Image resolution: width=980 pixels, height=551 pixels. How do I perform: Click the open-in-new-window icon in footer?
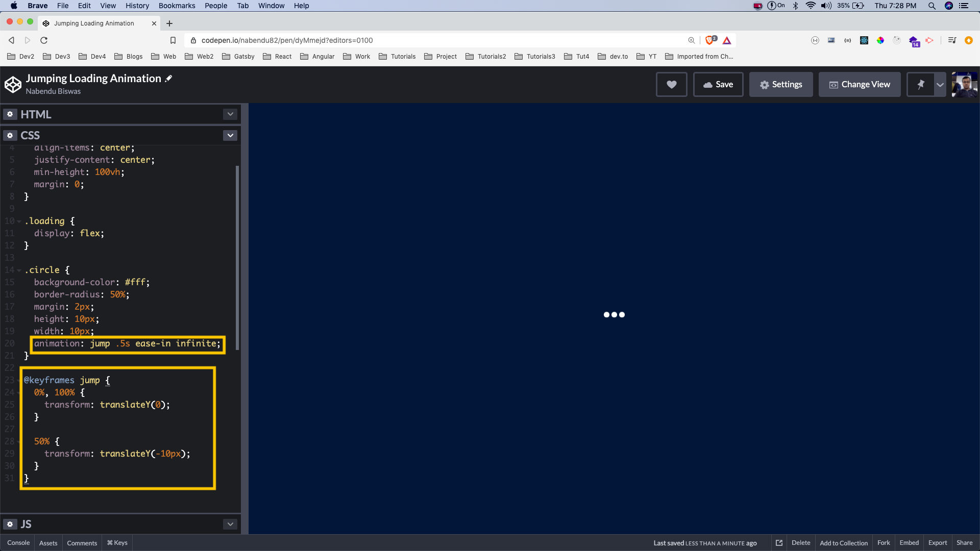pos(779,543)
